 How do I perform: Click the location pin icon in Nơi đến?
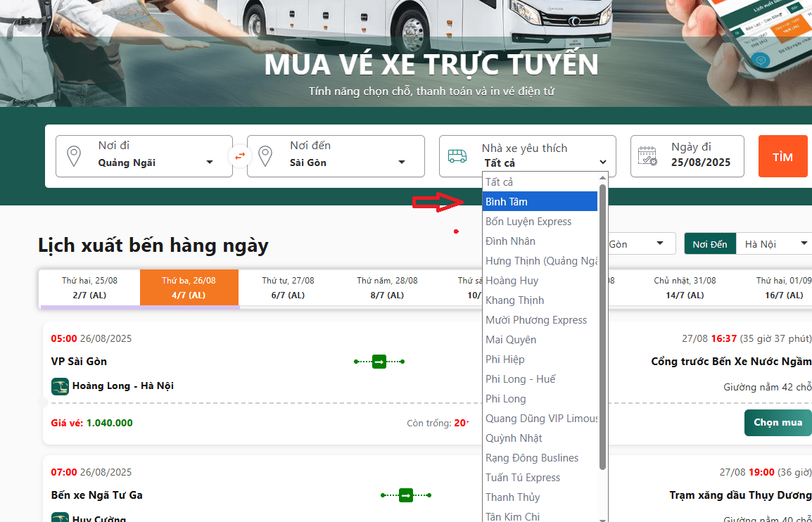[265, 156]
